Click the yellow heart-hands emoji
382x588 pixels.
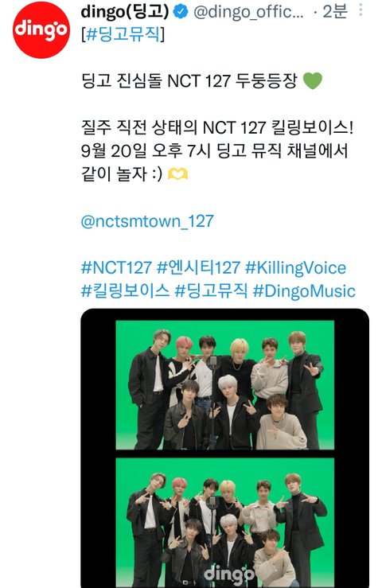click(177, 174)
